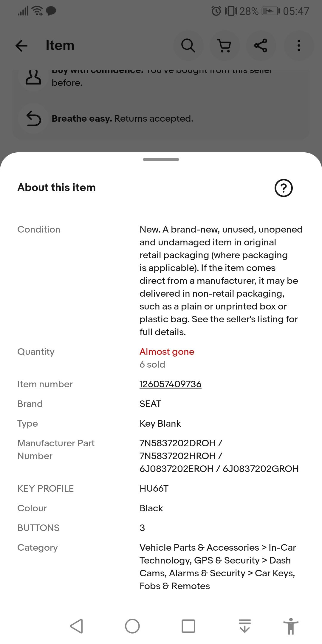322x644 pixels.
Task: Tap the Category breadcrumb text
Action: pos(218,566)
